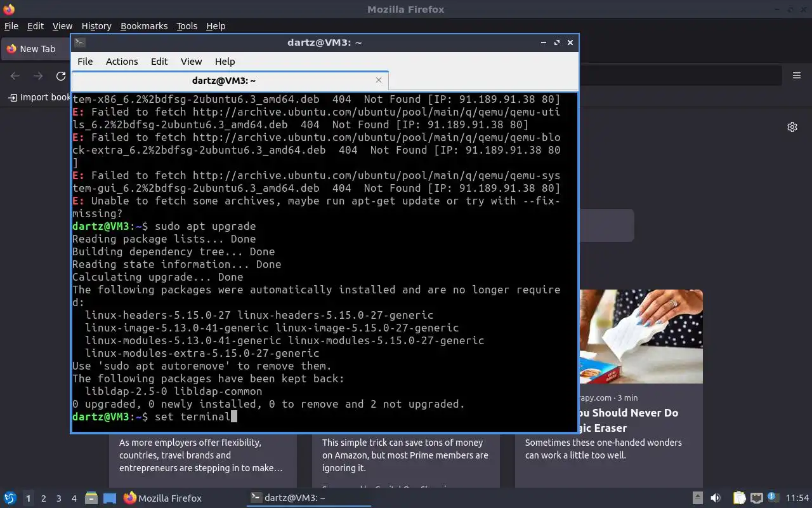
Task: Click Firefox window title bar icon
Action: (9, 10)
